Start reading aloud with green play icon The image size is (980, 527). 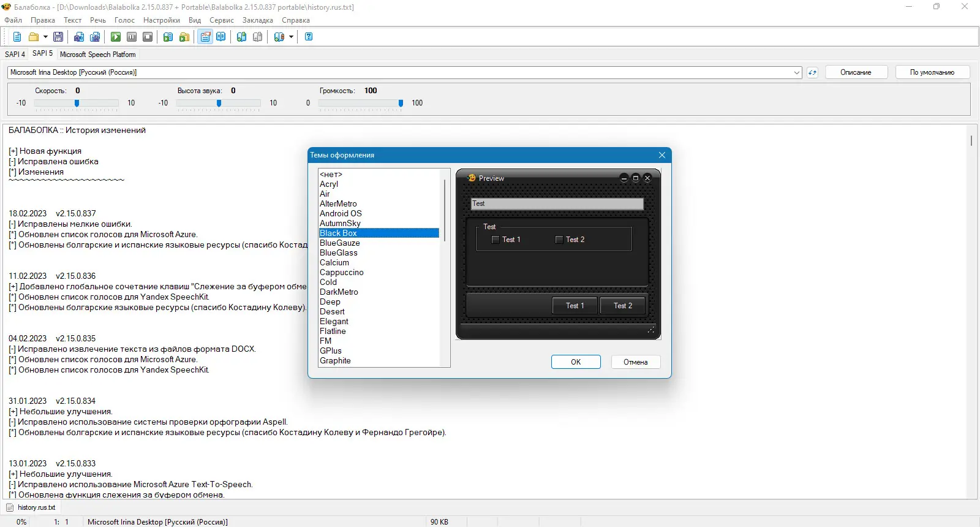[x=116, y=37]
